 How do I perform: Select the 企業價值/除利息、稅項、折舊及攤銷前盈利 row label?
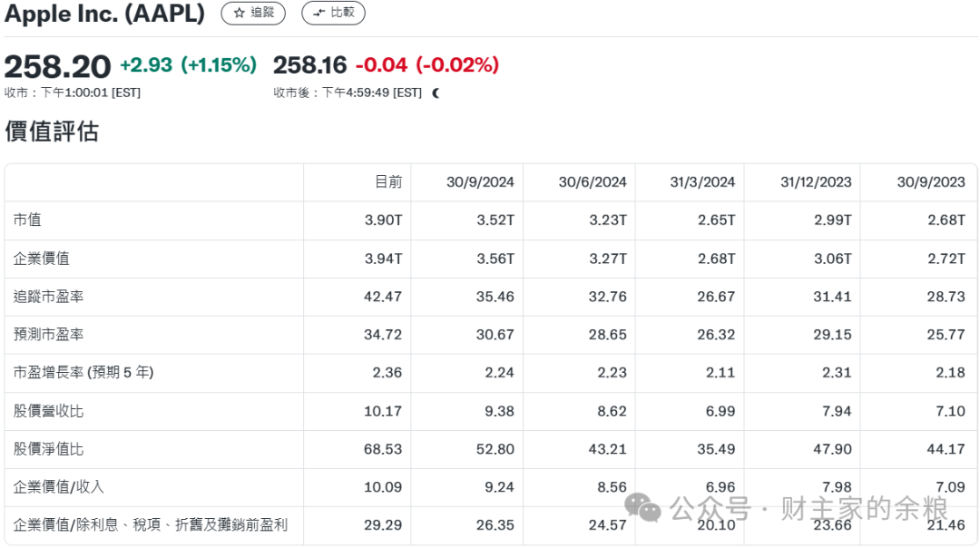[150, 525]
